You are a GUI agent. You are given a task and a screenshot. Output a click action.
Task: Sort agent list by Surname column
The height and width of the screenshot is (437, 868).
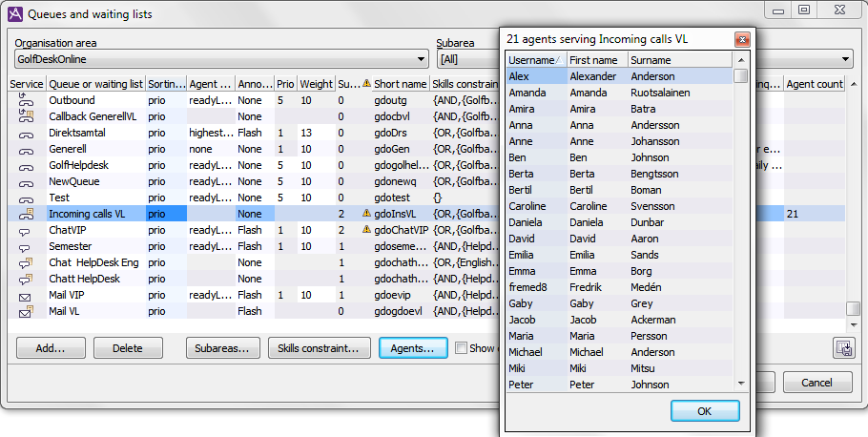click(x=677, y=60)
